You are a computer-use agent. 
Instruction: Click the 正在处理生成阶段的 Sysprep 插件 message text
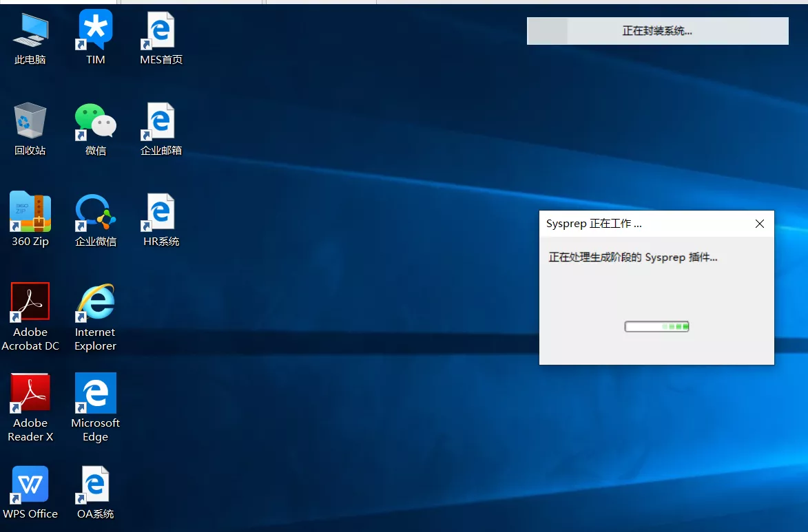(x=632, y=257)
